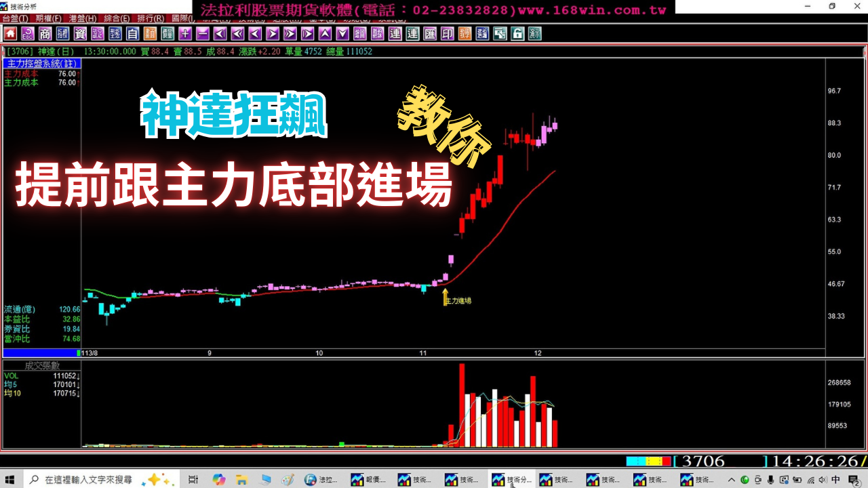This screenshot has height=488, width=868.
Task: Open the 排行(R) menu
Action: [150, 18]
